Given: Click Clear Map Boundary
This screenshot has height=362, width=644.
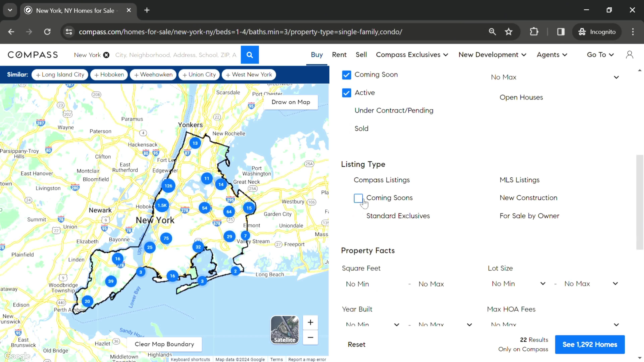Looking at the screenshot, I should [164, 344].
